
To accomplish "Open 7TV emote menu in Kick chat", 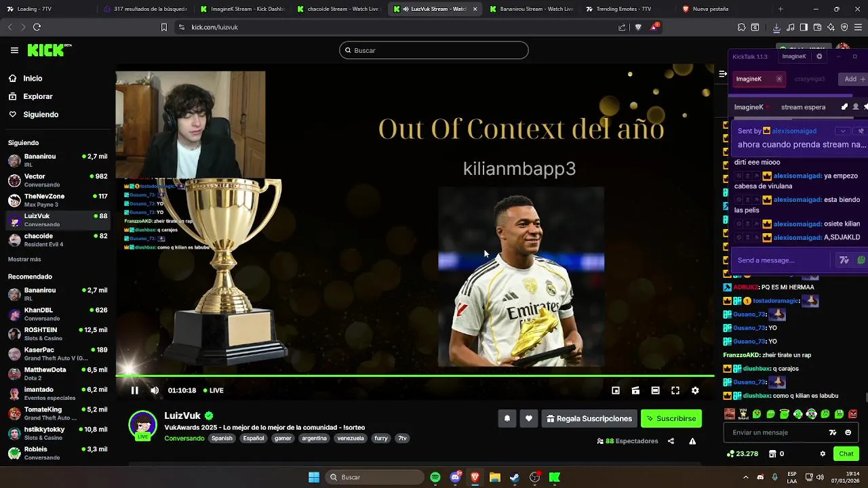I will pyautogui.click(x=833, y=432).
